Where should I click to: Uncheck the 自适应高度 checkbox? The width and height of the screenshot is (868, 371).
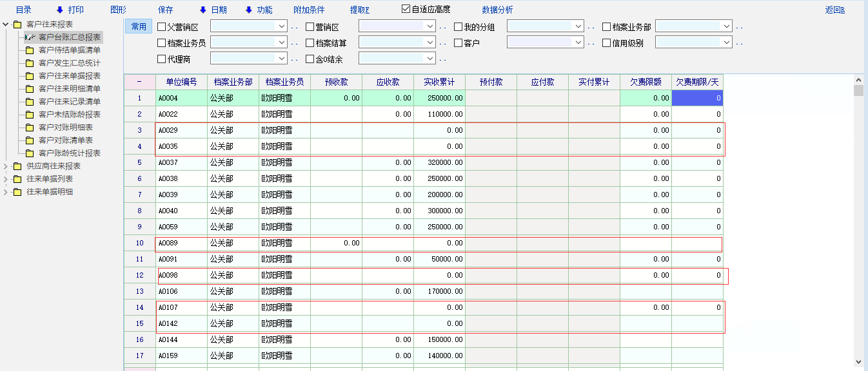(406, 9)
